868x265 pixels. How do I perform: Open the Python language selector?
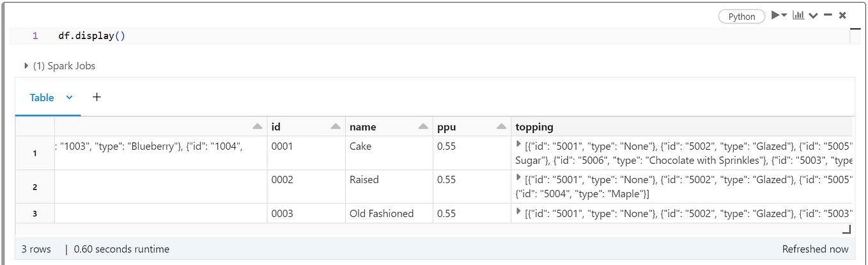(x=741, y=17)
